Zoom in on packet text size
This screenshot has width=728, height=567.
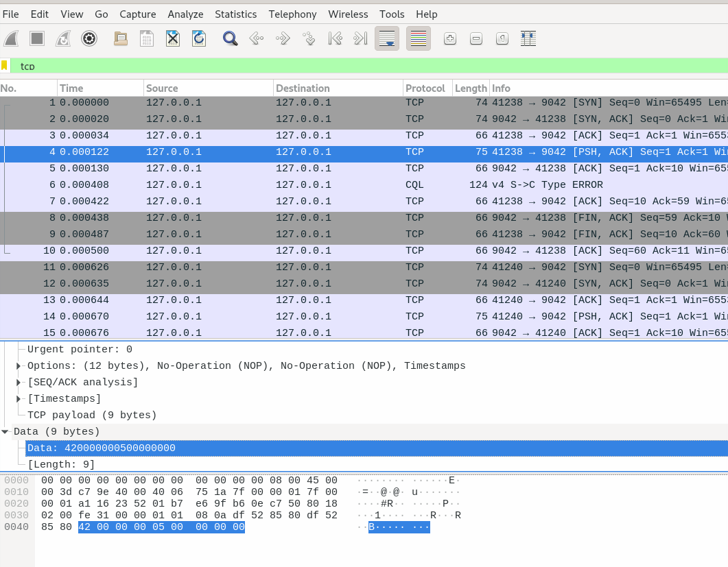450,38
